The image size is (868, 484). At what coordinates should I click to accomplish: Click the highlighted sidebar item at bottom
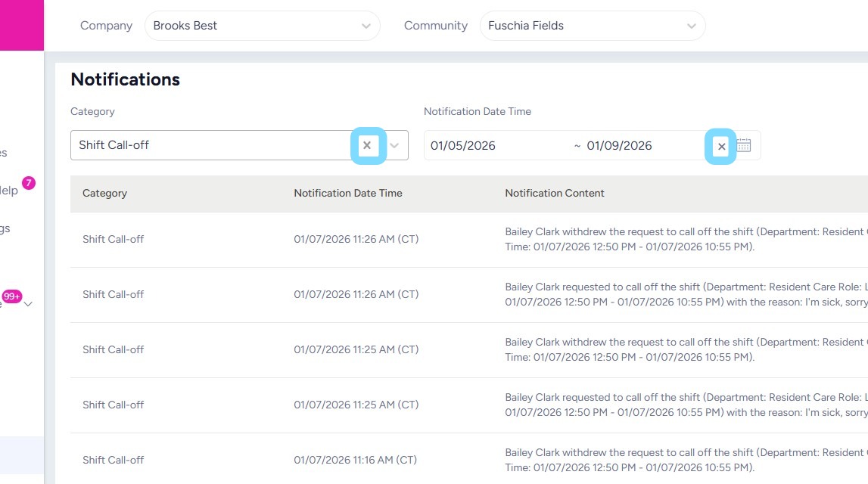pos(21,455)
